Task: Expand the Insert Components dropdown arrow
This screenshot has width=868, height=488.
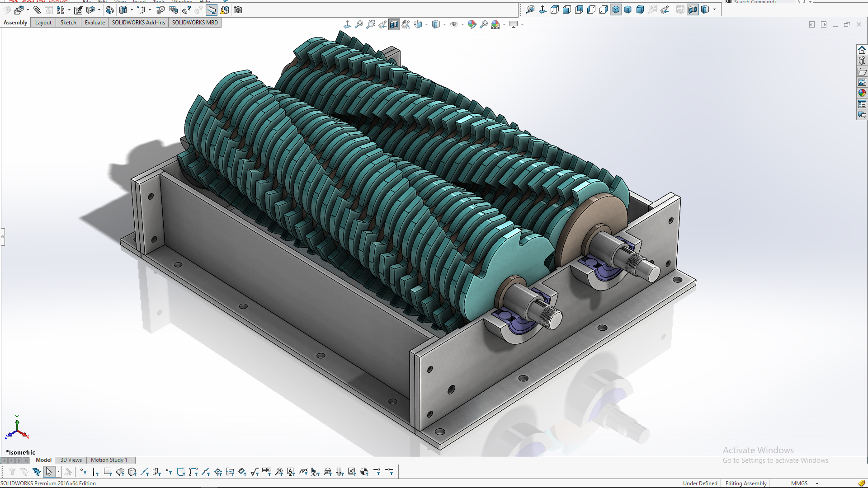Action: click(x=28, y=10)
